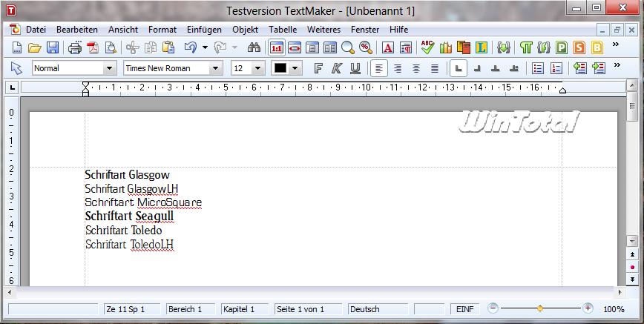Run spell check with the ABC checkmark icon
Image resolution: width=644 pixels, height=324 pixels.
(427, 47)
